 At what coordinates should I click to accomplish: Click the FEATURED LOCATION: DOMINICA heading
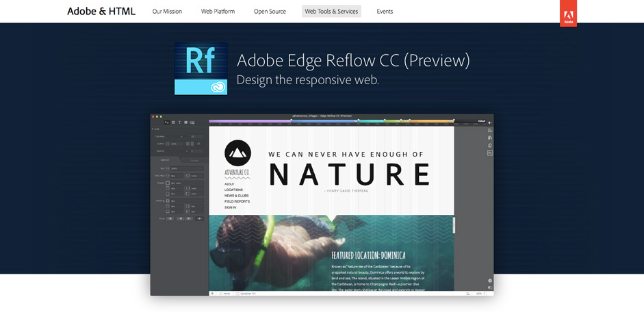(368, 255)
